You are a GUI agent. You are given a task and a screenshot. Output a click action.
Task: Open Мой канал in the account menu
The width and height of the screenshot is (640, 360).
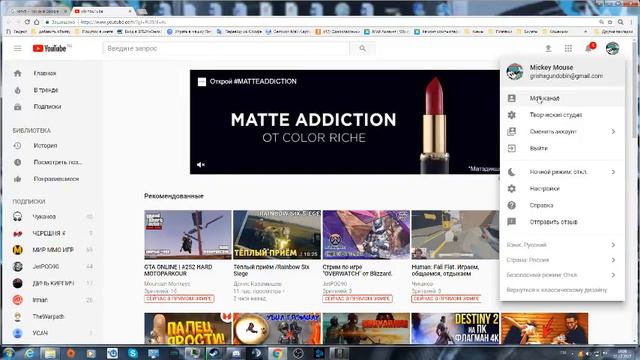coord(562,98)
